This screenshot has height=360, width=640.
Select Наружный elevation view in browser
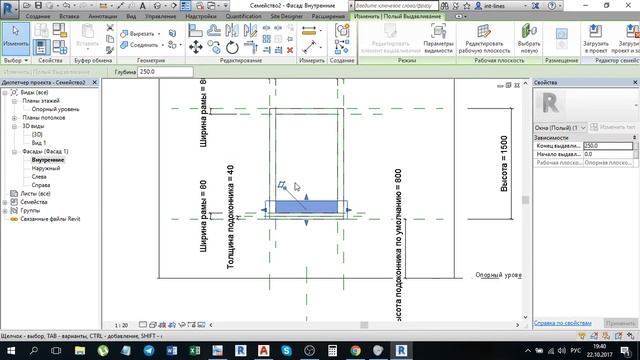pyautogui.click(x=46, y=168)
